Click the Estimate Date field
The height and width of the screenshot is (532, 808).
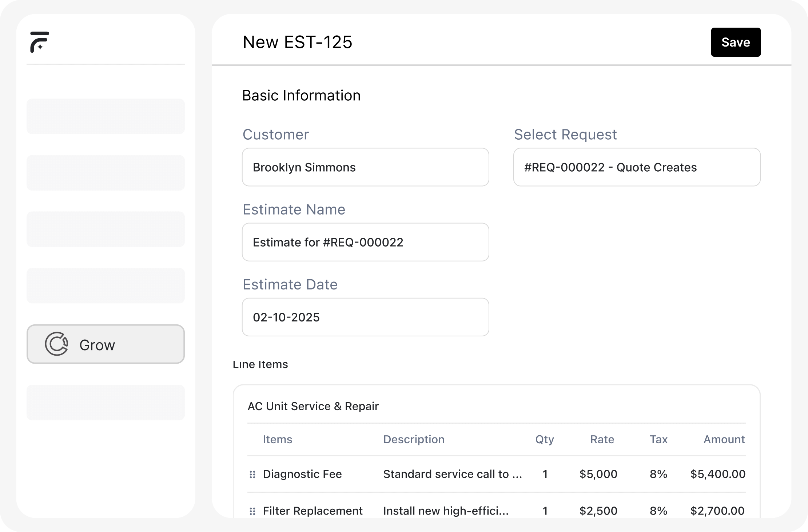pyautogui.click(x=365, y=317)
